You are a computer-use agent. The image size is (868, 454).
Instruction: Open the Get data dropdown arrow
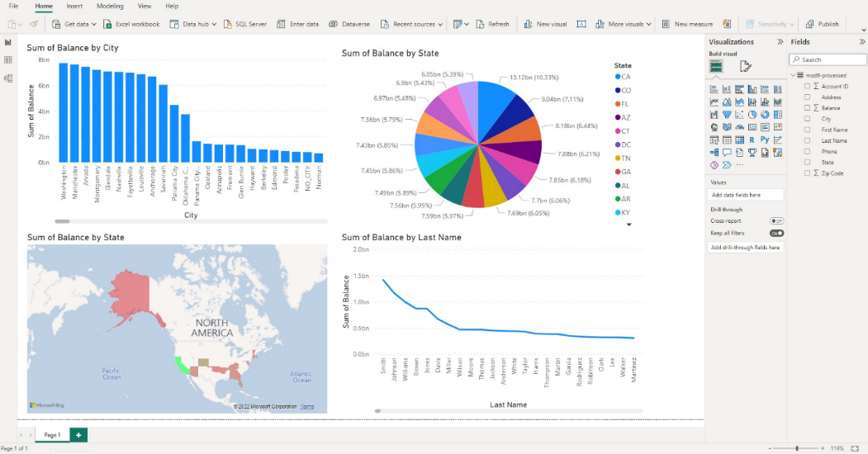click(x=93, y=24)
